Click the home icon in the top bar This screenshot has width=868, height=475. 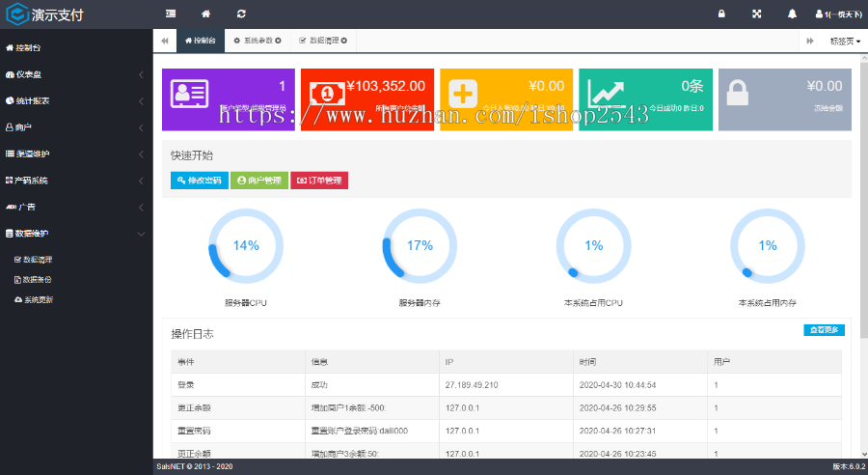[x=205, y=14]
